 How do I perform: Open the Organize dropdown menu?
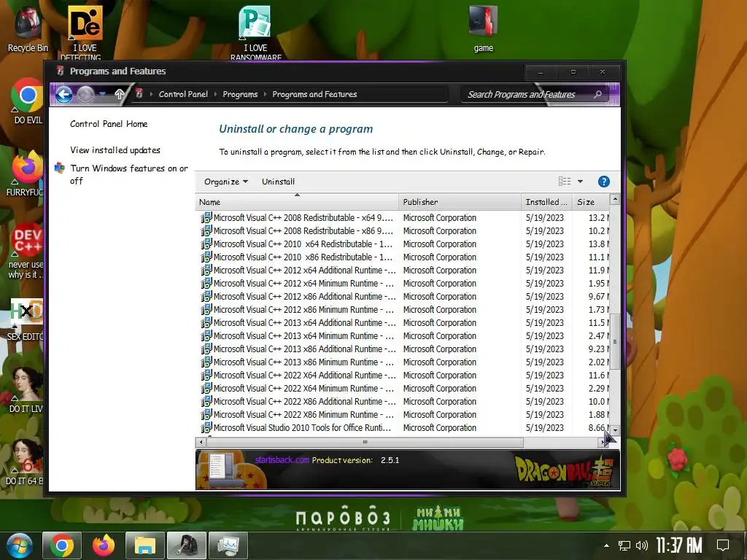[226, 182]
